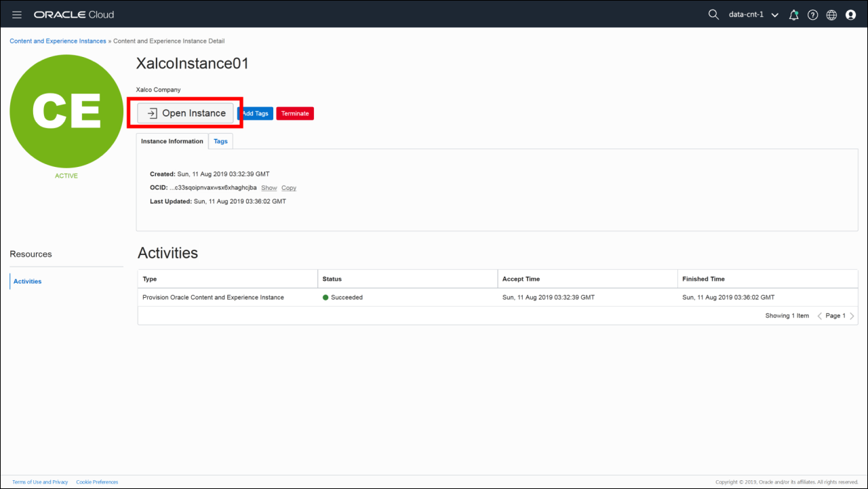Screen dimensions: 868x489
Task: Follow the Content and Experience Instances breadcrumb
Action: [58, 41]
